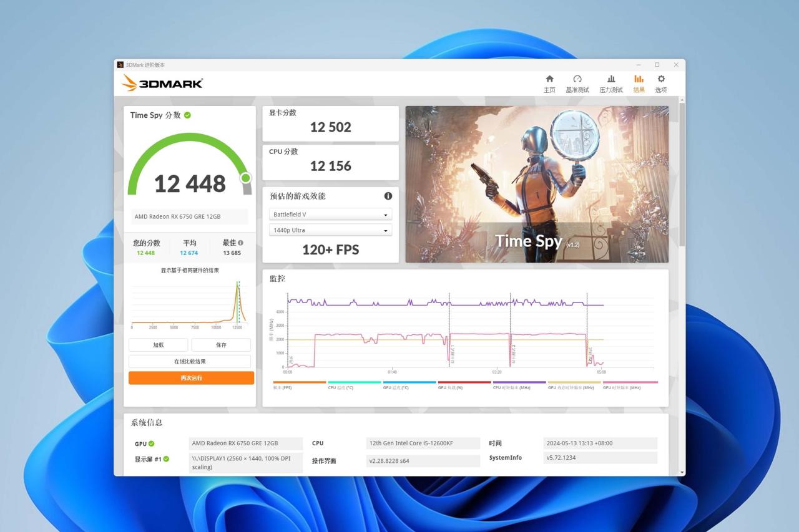Image resolution: width=799 pixels, height=532 pixels.
Task: Click the 显卡分数 value 12 502
Action: click(x=330, y=127)
